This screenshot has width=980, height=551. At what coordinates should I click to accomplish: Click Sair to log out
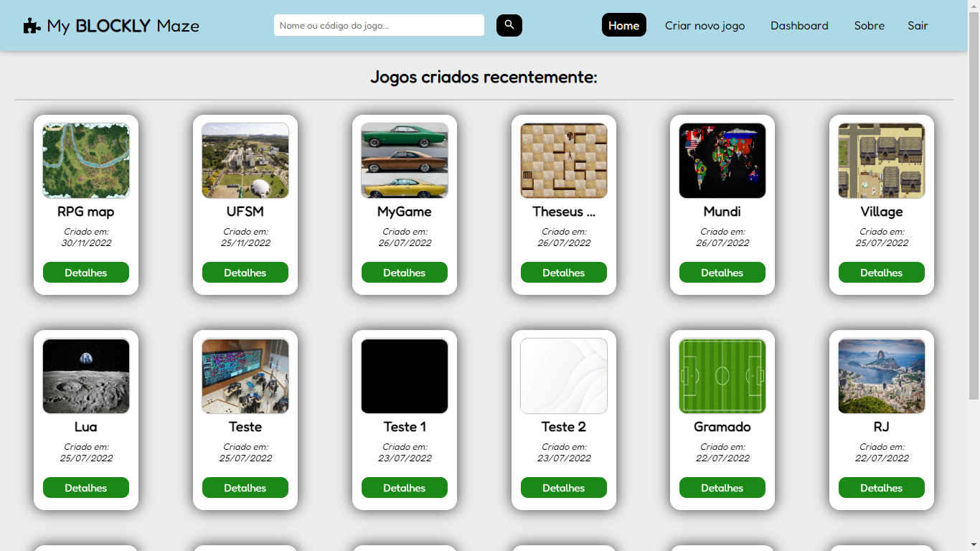point(918,25)
